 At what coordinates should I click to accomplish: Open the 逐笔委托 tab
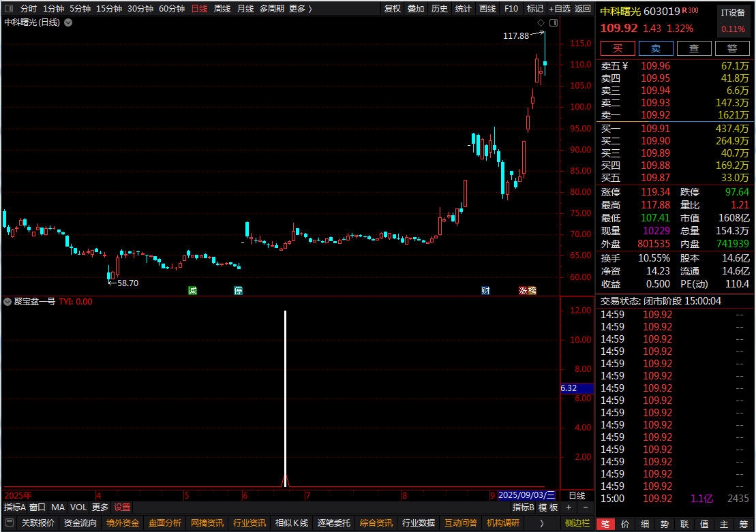point(333,523)
